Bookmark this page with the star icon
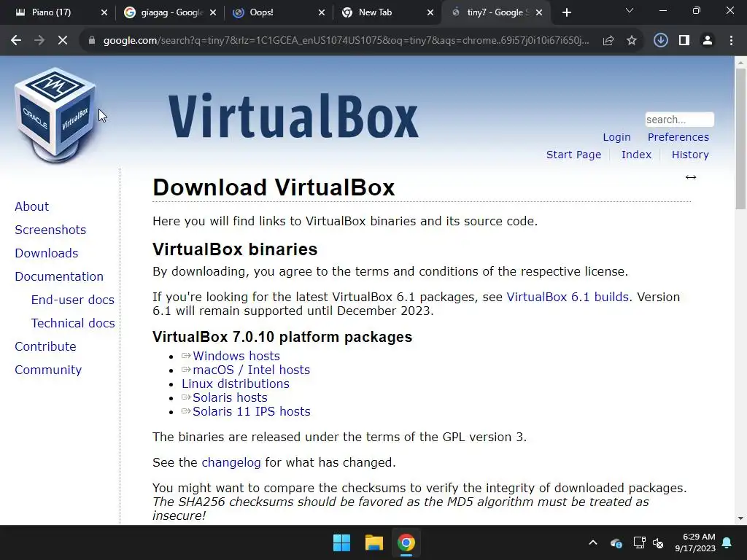This screenshot has height=560, width=747. pos(632,41)
